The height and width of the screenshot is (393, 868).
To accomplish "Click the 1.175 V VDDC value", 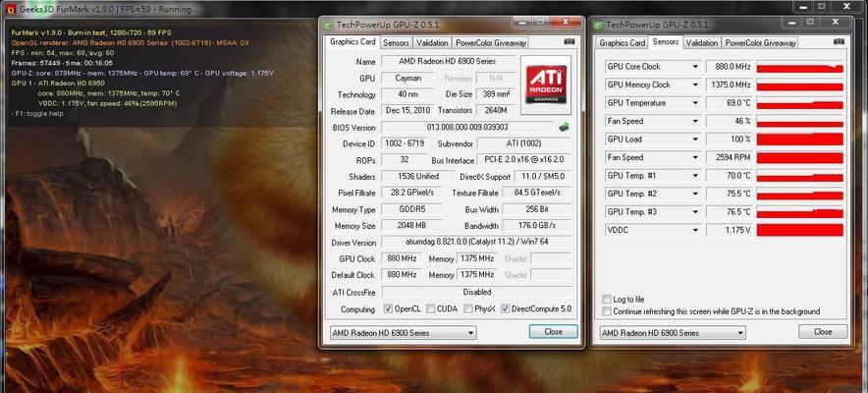I will tap(730, 230).
